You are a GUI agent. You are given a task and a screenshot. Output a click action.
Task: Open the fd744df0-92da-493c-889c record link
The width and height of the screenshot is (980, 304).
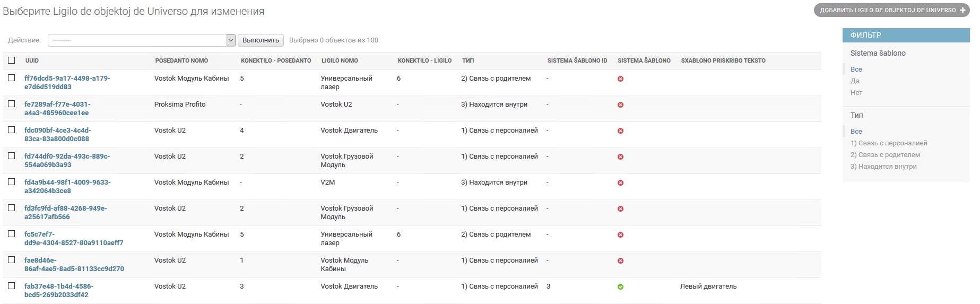pyautogui.click(x=67, y=161)
